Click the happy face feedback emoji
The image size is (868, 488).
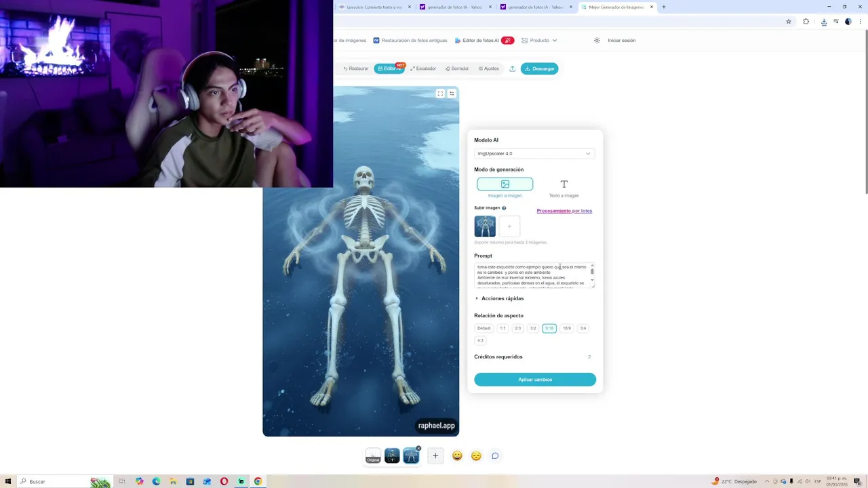click(457, 456)
